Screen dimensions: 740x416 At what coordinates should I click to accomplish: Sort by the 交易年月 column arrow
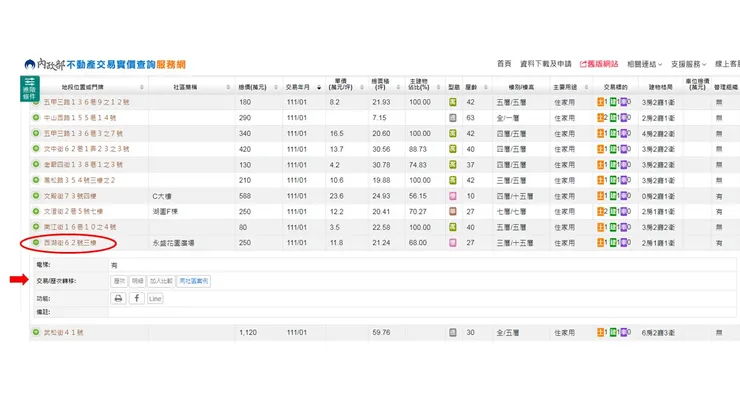pyautogui.click(x=319, y=87)
